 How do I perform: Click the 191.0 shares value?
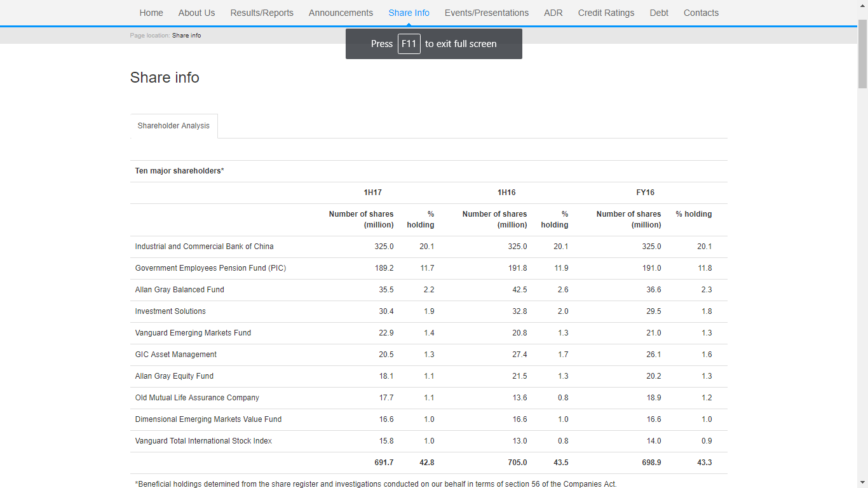pyautogui.click(x=651, y=268)
